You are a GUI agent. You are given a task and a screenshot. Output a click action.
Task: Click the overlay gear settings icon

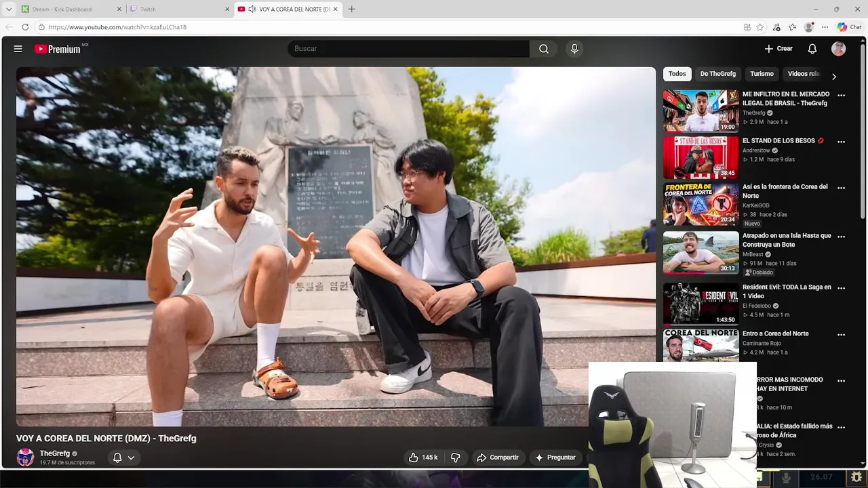(856, 477)
